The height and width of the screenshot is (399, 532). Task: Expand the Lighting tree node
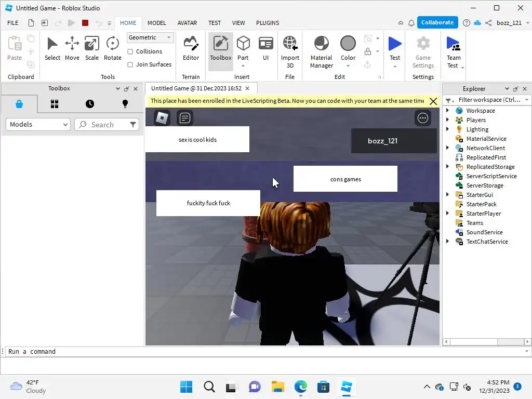tap(447, 129)
